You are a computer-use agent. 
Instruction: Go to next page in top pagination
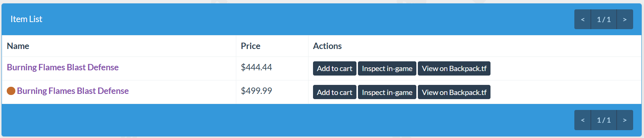625,19
